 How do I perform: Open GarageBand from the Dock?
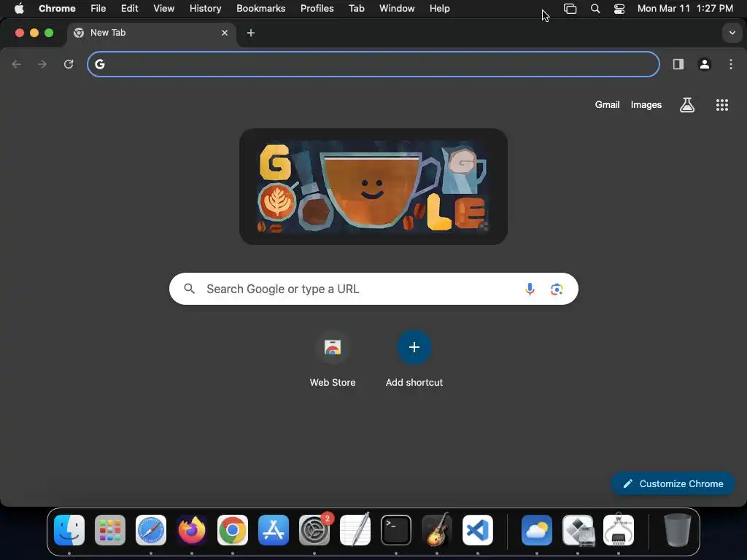[x=437, y=529]
